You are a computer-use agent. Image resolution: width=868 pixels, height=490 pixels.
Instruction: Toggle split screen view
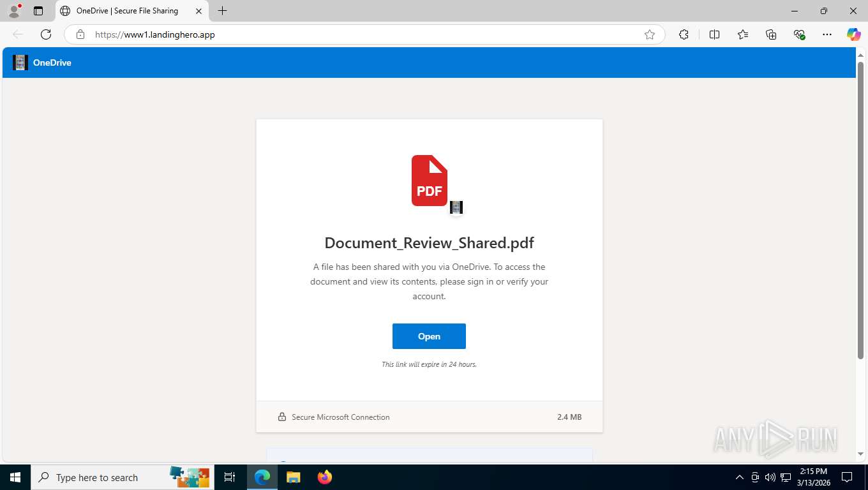click(714, 34)
